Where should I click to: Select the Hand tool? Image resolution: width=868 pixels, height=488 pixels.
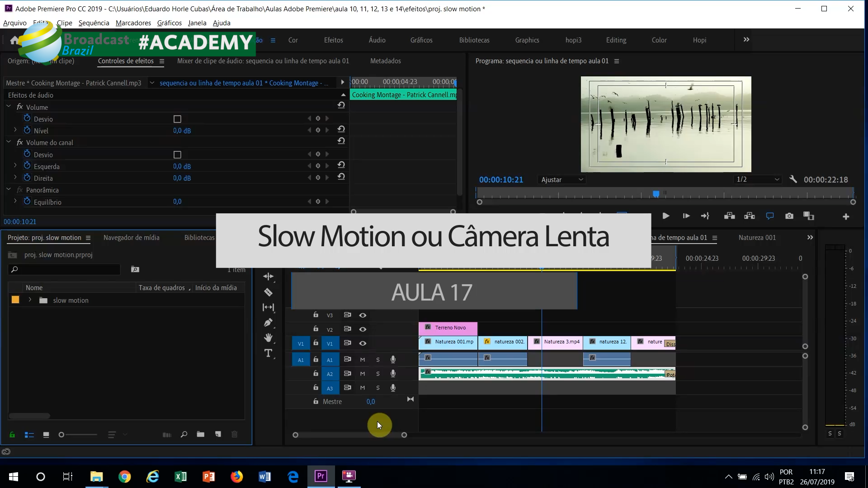tap(268, 338)
